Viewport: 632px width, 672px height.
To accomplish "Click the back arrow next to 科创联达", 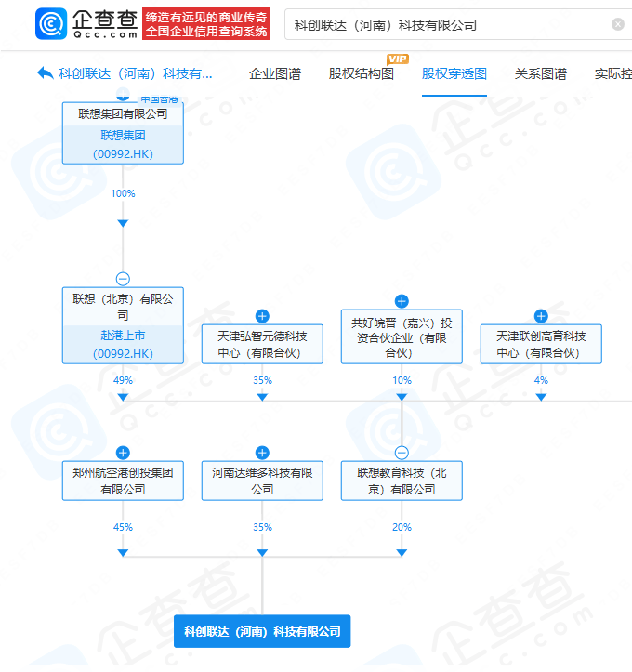I will click(x=46, y=73).
